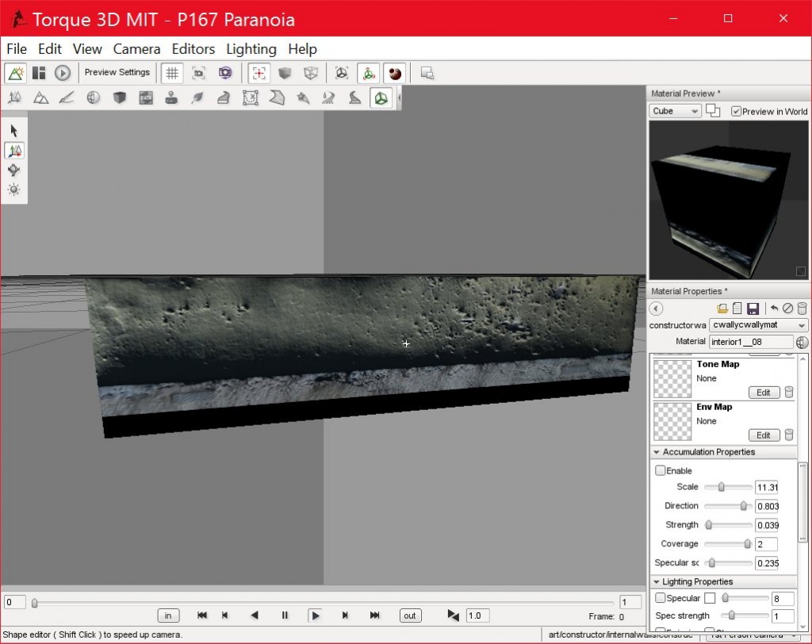Click the Edit button beside Env Map
This screenshot has width=812, height=644.
763,435
